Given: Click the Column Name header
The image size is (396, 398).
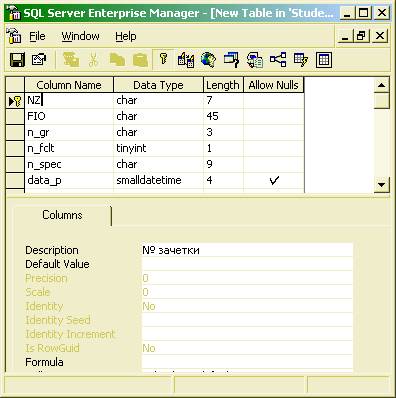Looking at the screenshot, I should pyautogui.click(x=69, y=85).
